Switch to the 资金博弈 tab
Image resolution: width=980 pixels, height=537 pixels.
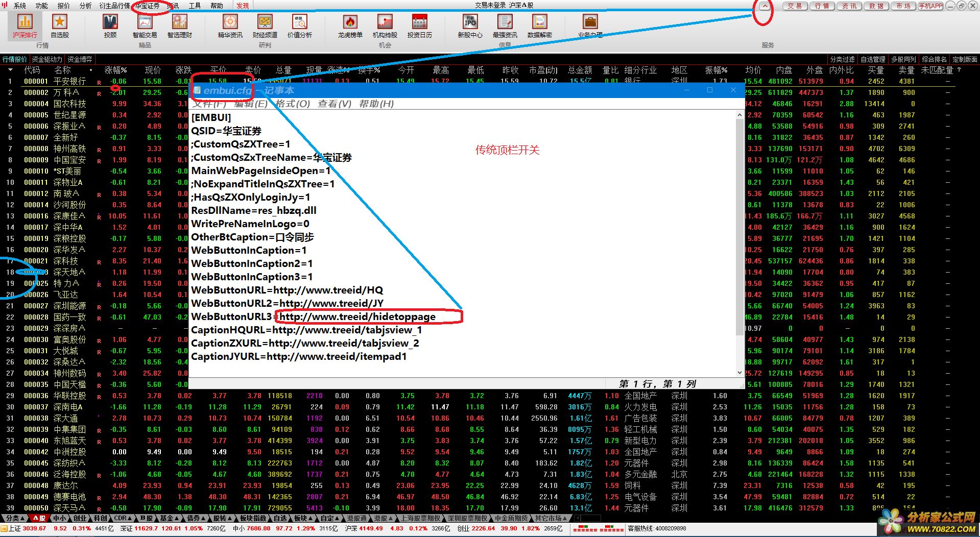pyautogui.click(x=80, y=59)
